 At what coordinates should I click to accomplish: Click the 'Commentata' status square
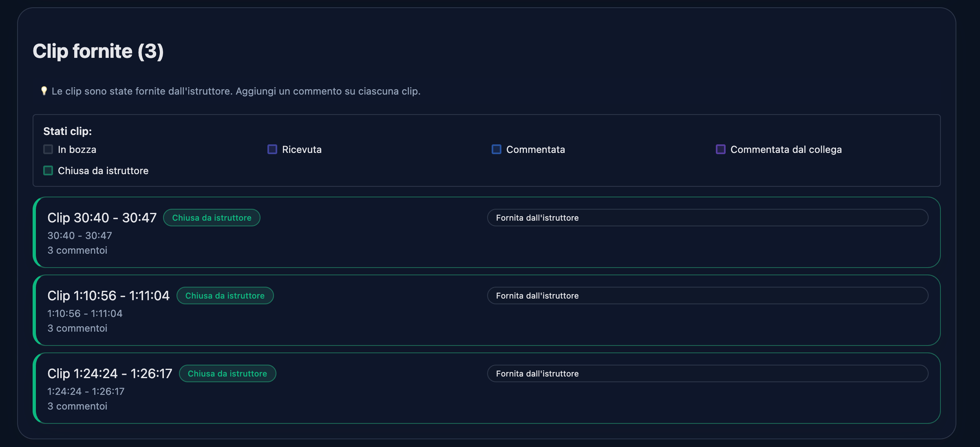tap(496, 149)
